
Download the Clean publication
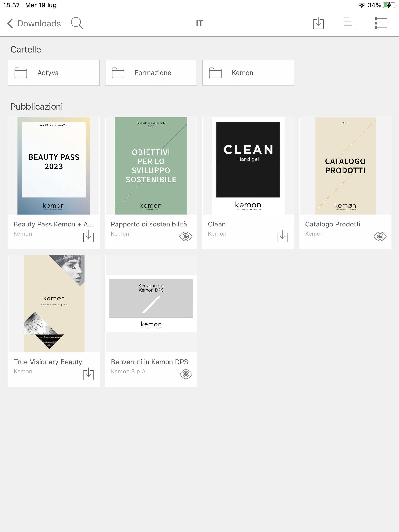[x=283, y=236]
